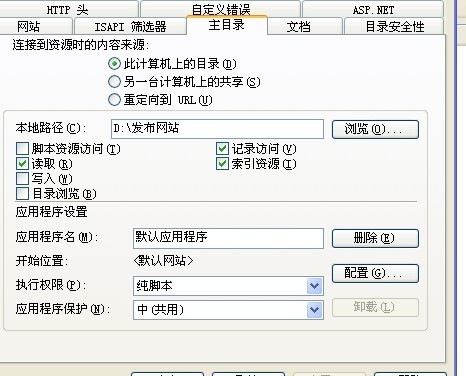Enable the 写入 checkbox
This screenshot has width=466, height=376.
[22, 178]
